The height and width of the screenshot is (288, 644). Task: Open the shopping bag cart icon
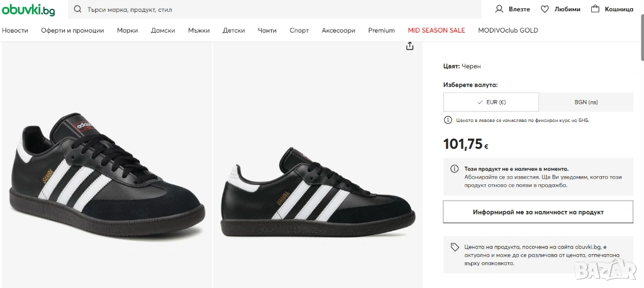pyautogui.click(x=594, y=9)
